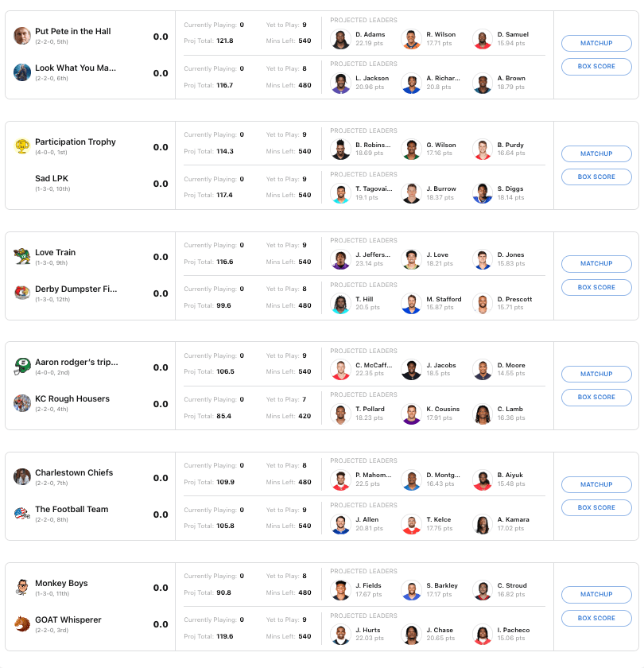Screen dimensions: 644x668
Task: Click Love Train team logo
Action: coord(22,256)
